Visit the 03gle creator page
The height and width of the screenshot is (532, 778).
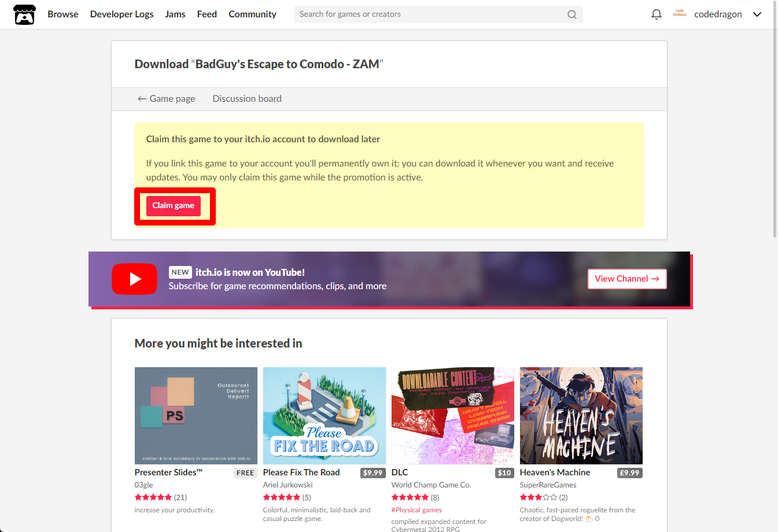(x=144, y=485)
